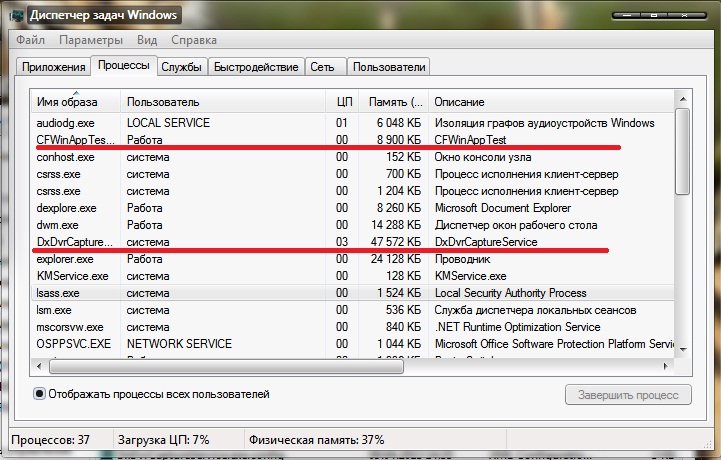
Task: Click the 24 128 КБ memory value
Action: coord(396,259)
